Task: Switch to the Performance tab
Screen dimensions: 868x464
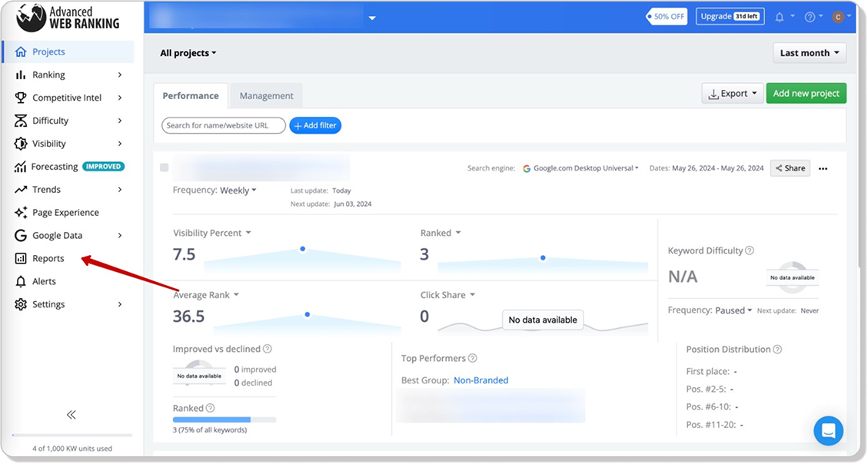Action: pos(191,96)
